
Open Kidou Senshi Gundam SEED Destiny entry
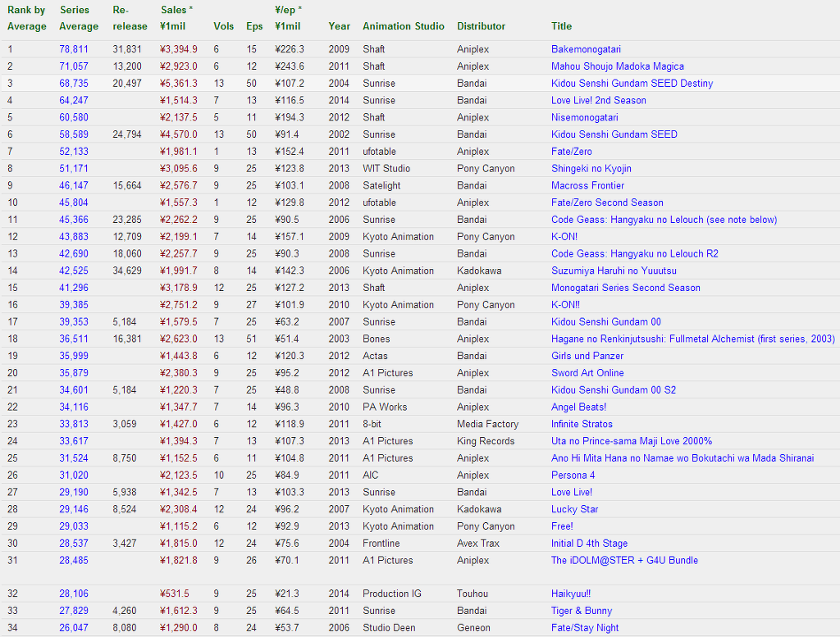click(x=632, y=84)
